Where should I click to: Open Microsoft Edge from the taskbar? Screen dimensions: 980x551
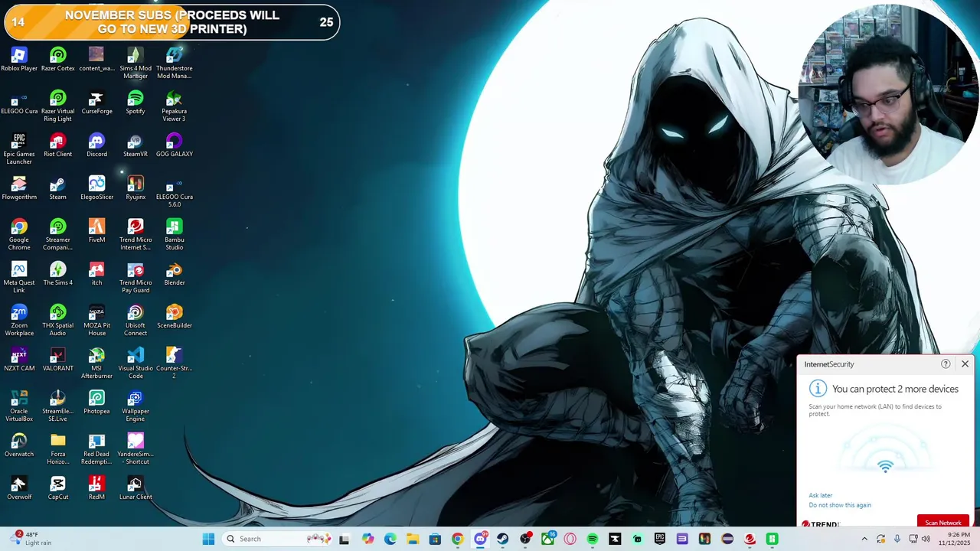390,539
